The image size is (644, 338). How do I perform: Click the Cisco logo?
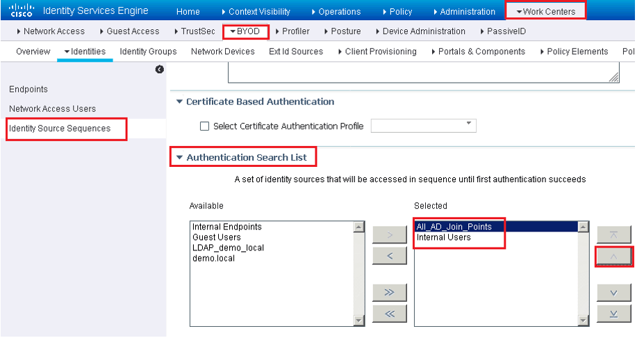tap(21, 10)
